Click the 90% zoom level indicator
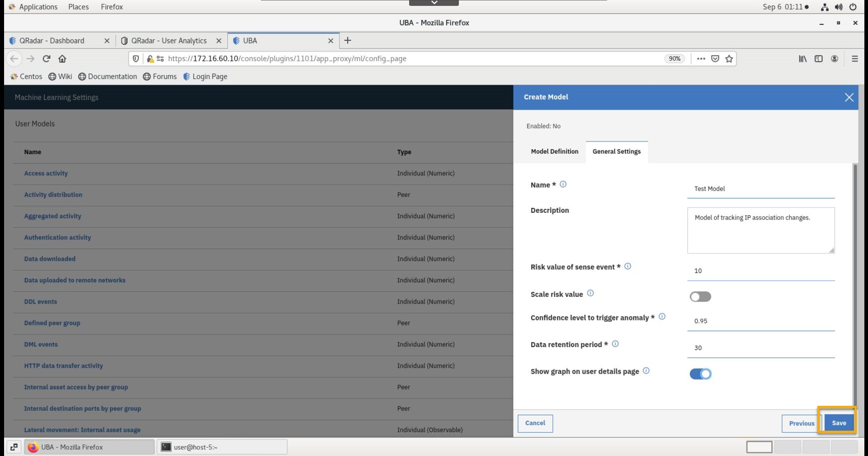 click(x=675, y=59)
